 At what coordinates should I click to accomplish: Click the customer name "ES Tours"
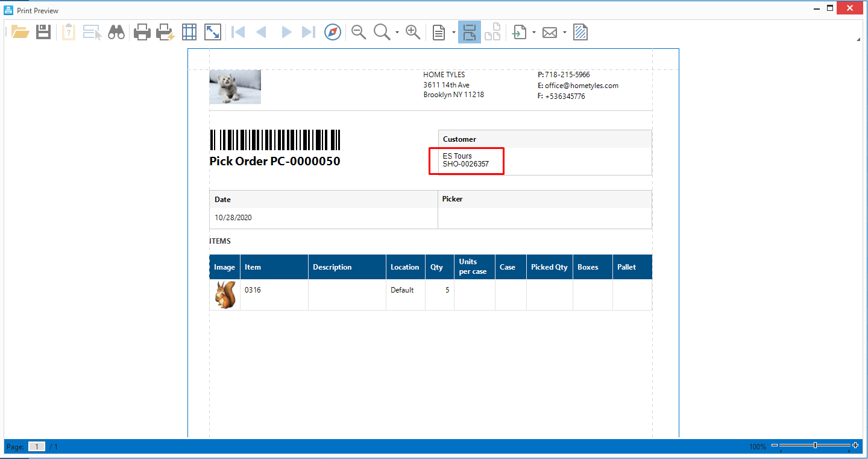(x=458, y=156)
